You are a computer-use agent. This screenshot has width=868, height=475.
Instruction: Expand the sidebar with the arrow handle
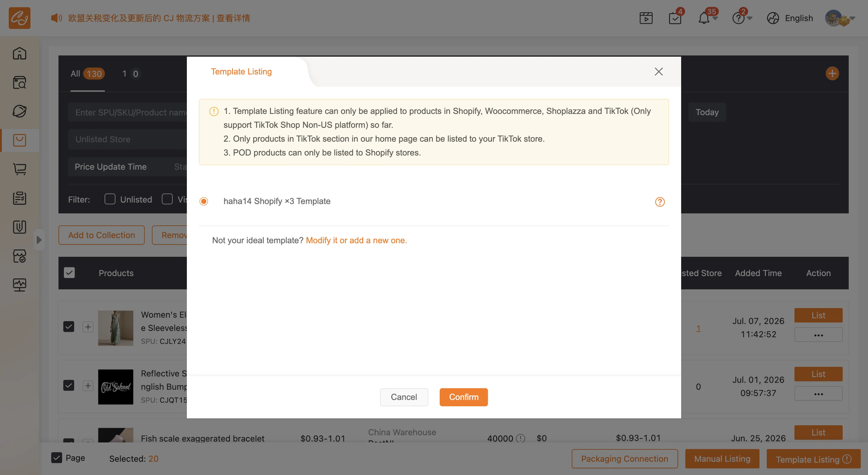pyautogui.click(x=39, y=240)
